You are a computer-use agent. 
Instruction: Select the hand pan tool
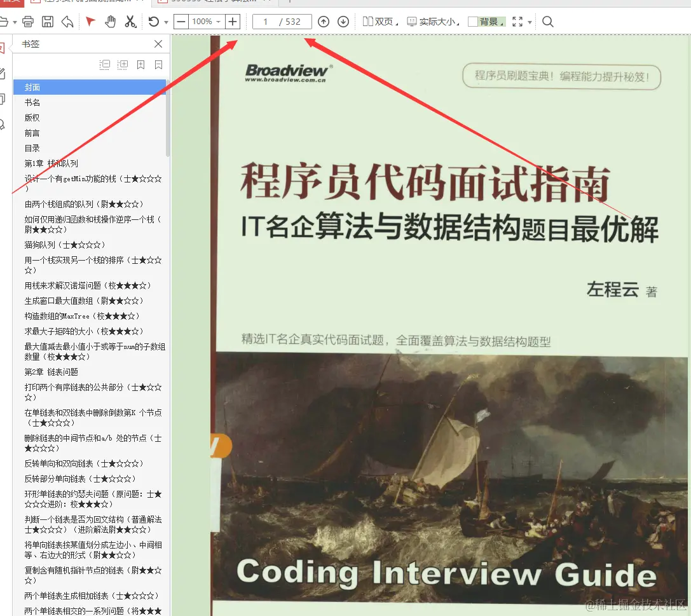tap(110, 21)
